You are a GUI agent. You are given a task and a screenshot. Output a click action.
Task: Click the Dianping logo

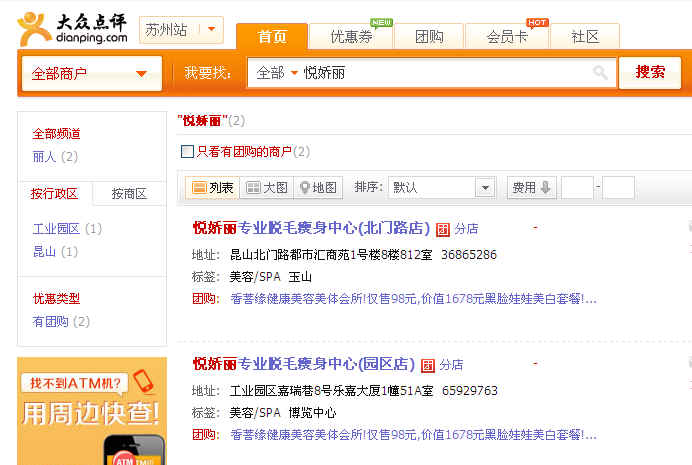[72, 29]
